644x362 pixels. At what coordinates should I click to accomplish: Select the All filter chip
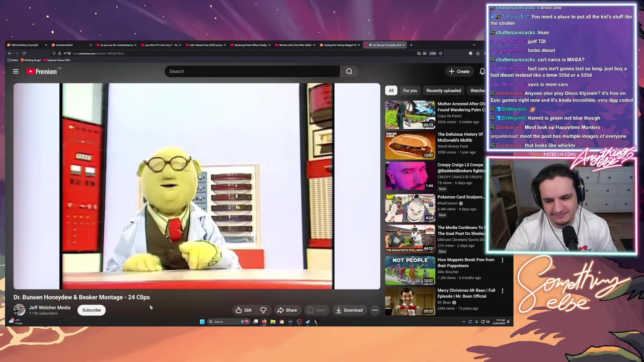click(391, 90)
